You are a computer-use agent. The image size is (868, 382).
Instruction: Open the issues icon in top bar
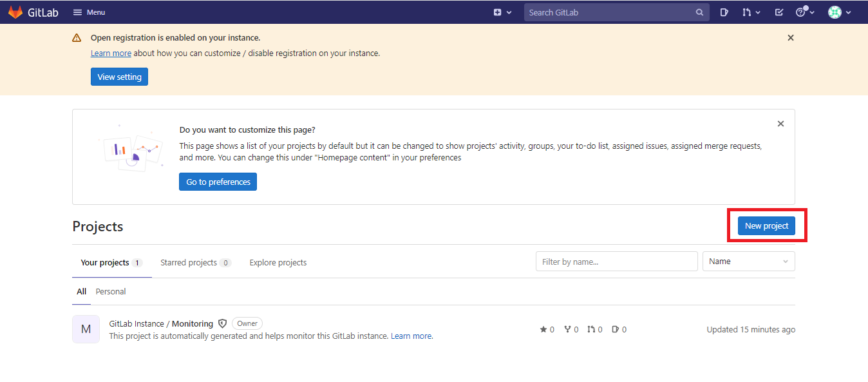click(724, 12)
